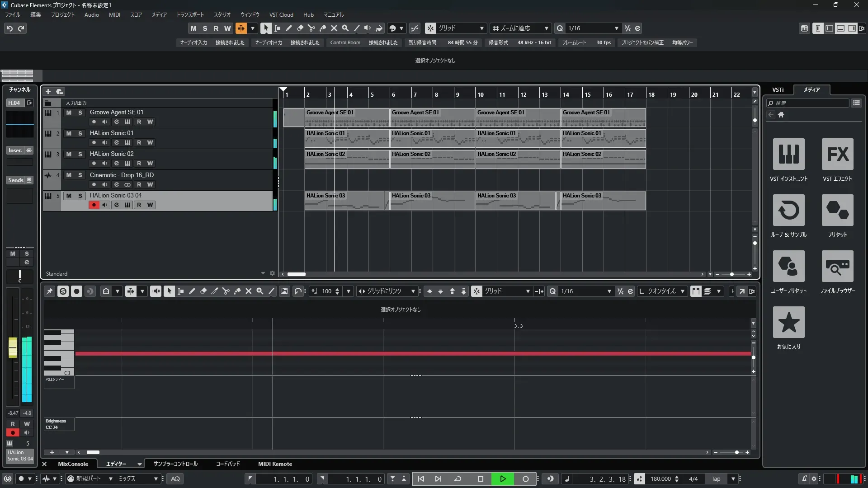Solo the HALion Sonic 02 track

click(x=80, y=154)
